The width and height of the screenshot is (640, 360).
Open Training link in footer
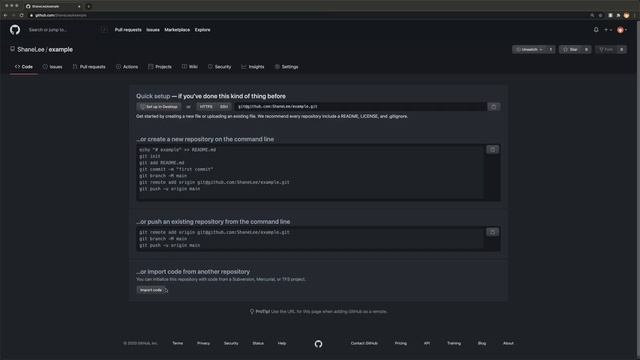point(454,343)
